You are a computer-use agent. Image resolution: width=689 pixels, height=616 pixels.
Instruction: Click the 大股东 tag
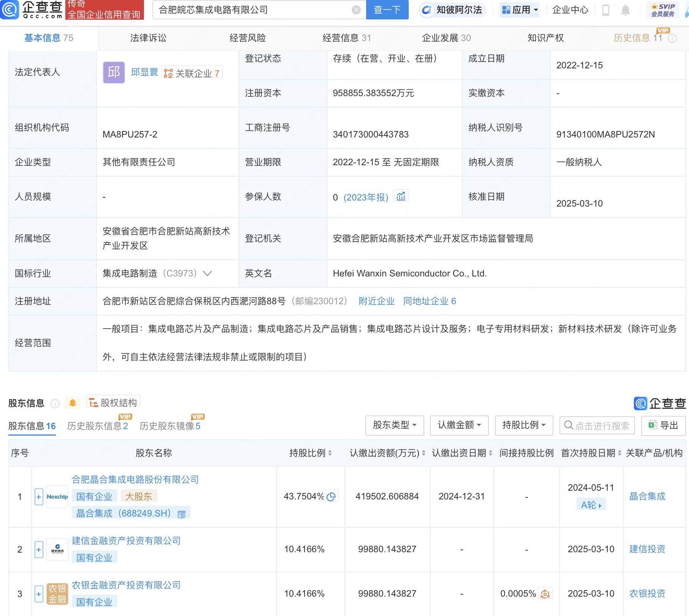[139, 496]
